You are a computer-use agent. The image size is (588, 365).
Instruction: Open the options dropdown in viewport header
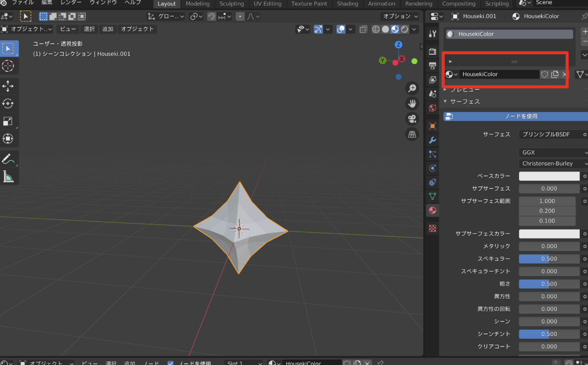[400, 16]
